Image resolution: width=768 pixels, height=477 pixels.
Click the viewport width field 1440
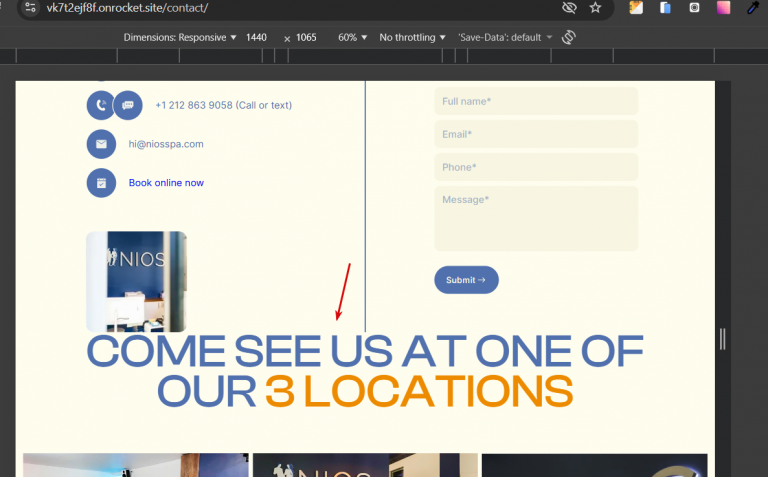[256, 37]
